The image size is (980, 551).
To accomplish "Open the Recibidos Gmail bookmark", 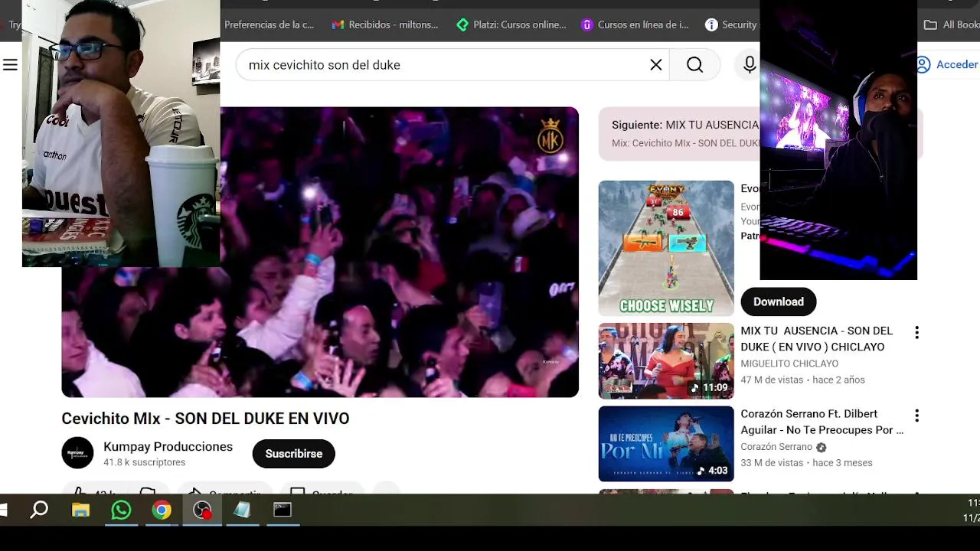I will [385, 24].
